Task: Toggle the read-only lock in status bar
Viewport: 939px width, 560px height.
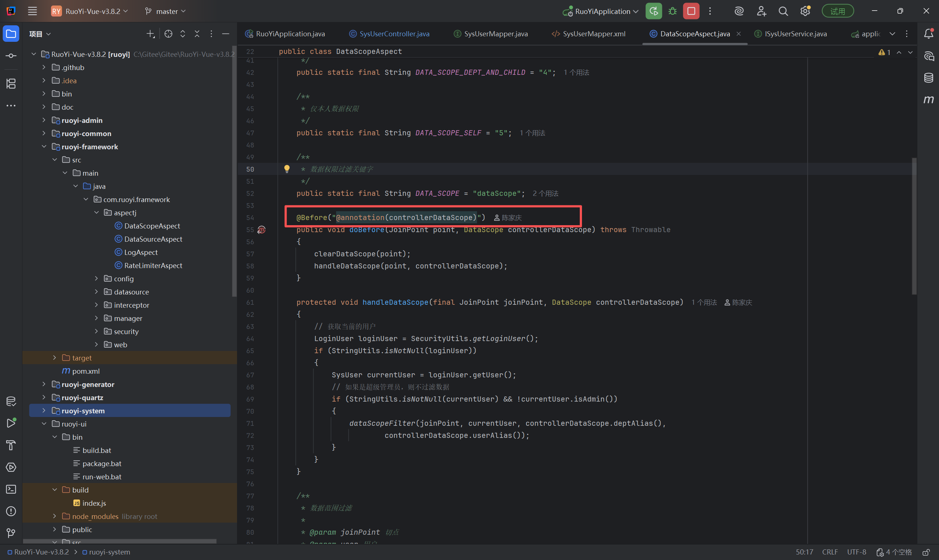Action: [926, 552]
